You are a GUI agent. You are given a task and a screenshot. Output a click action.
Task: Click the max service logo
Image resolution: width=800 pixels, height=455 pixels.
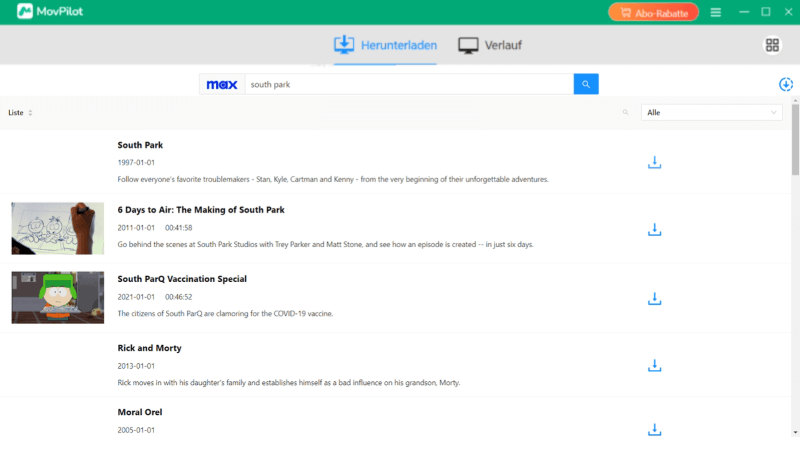[x=222, y=84]
